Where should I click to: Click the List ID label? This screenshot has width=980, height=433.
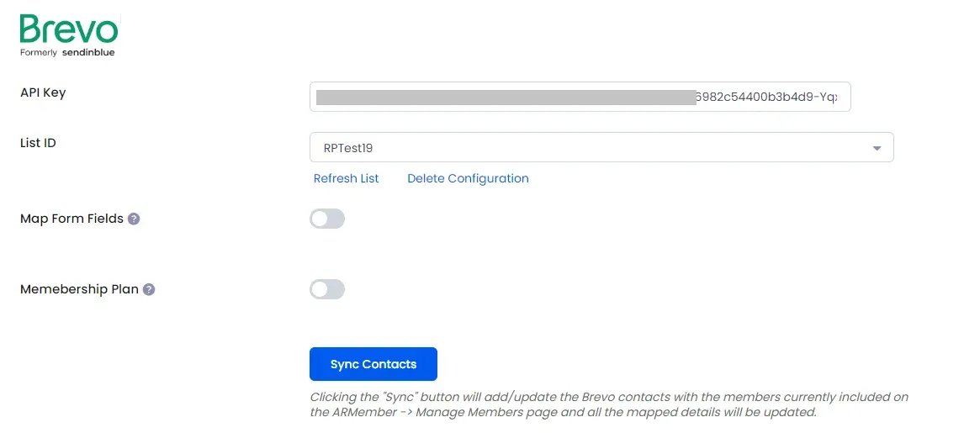[x=38, y=143]
